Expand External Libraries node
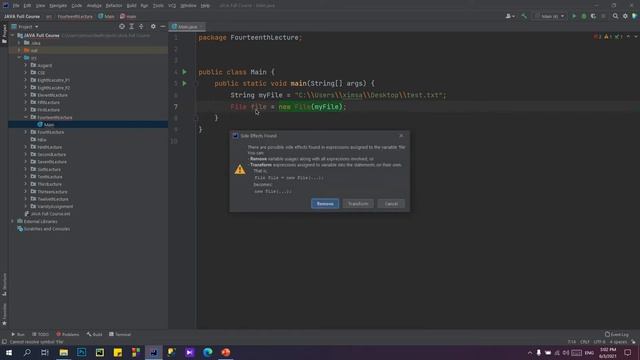The image size is (640, 360). click(12, 221)
